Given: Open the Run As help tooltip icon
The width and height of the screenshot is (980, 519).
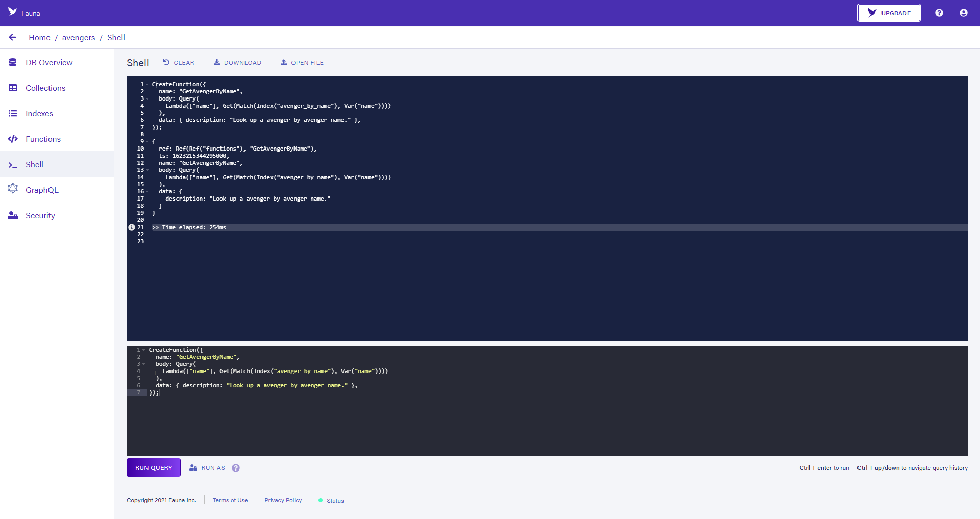Looking at the screenshot, I should (236, 468).
